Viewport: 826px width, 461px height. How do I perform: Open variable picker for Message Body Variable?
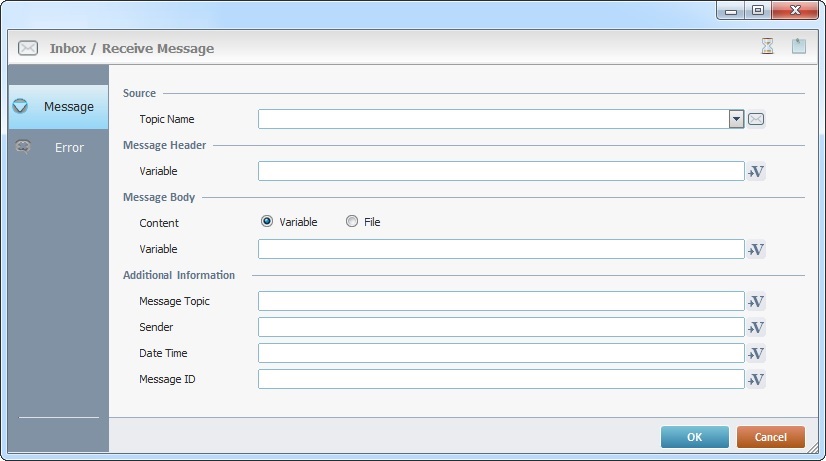click(756, 250)
